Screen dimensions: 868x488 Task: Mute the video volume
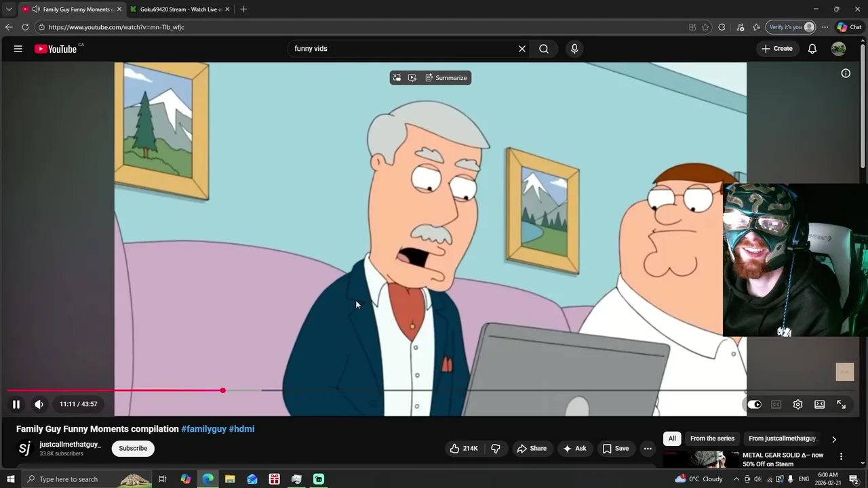point(39,405)
